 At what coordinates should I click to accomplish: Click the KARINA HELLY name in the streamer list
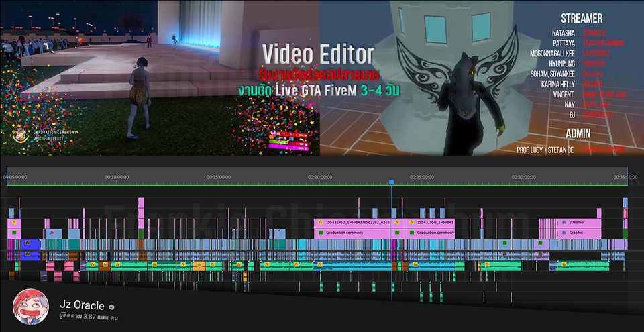coord(559,85)
